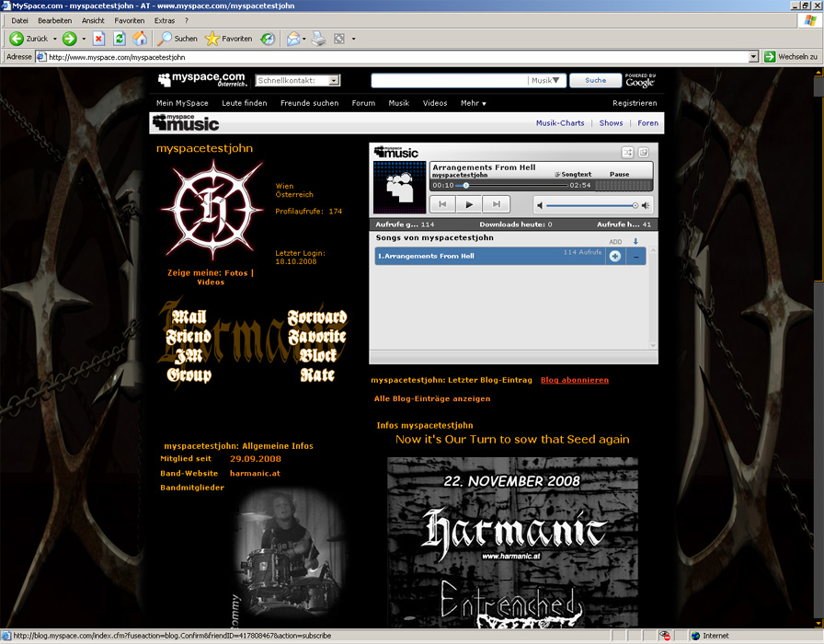Refresh the page with the reload icon

pos(120,39)
